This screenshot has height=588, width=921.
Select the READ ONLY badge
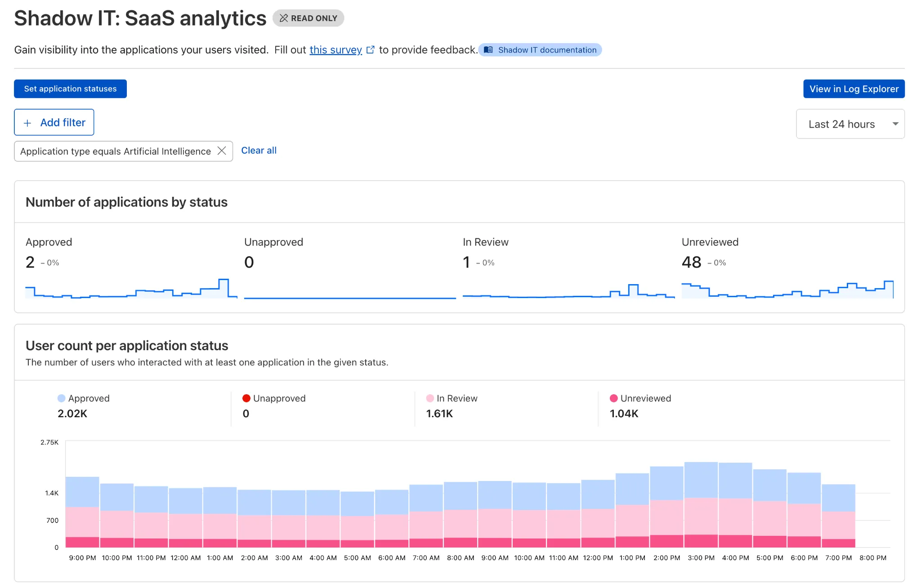pos(308,18)
